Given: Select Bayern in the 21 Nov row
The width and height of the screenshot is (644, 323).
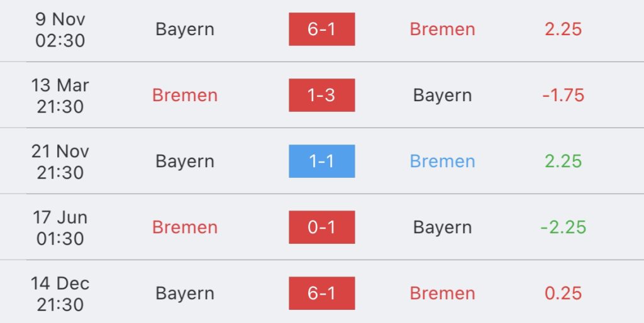Looking at the screenshot, I should (185, 162).
